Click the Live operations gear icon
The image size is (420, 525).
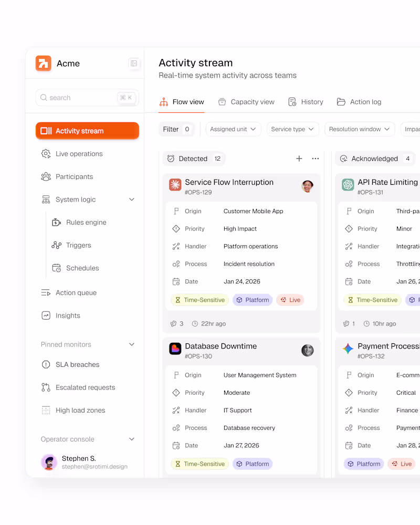46,154
